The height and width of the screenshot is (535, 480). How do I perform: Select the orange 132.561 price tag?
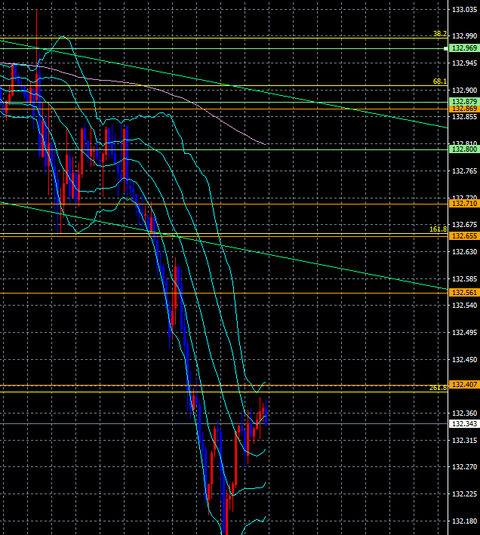click(x=465, y=292)
